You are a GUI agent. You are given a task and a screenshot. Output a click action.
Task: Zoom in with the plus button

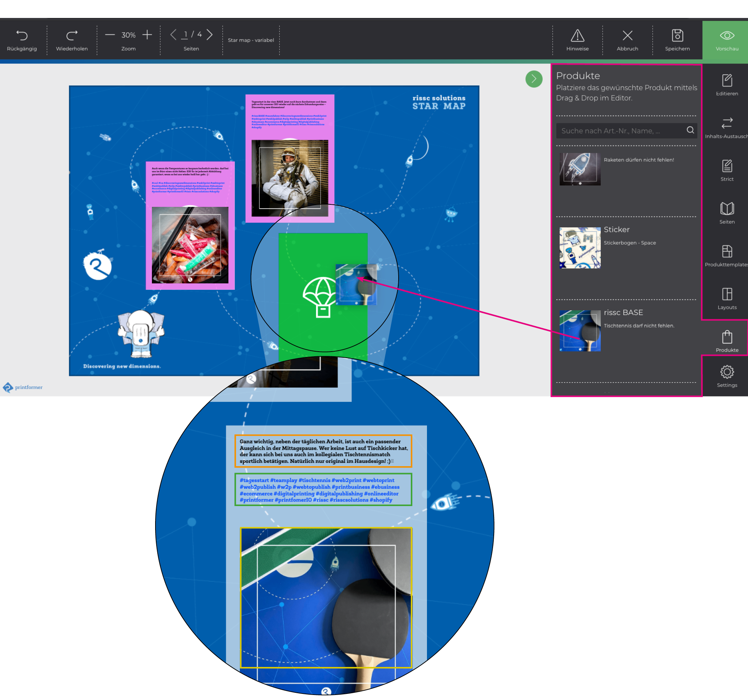coord(147,35)
